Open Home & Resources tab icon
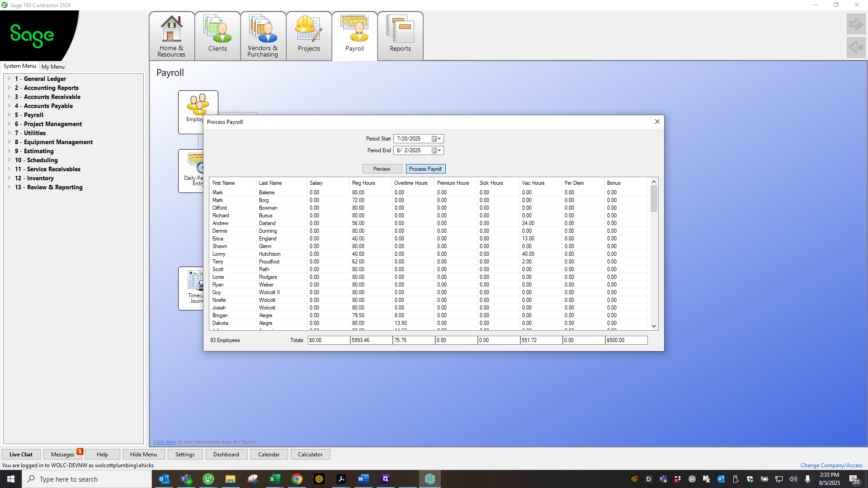Viewport: 868px width, 488px height. (172, 36)
